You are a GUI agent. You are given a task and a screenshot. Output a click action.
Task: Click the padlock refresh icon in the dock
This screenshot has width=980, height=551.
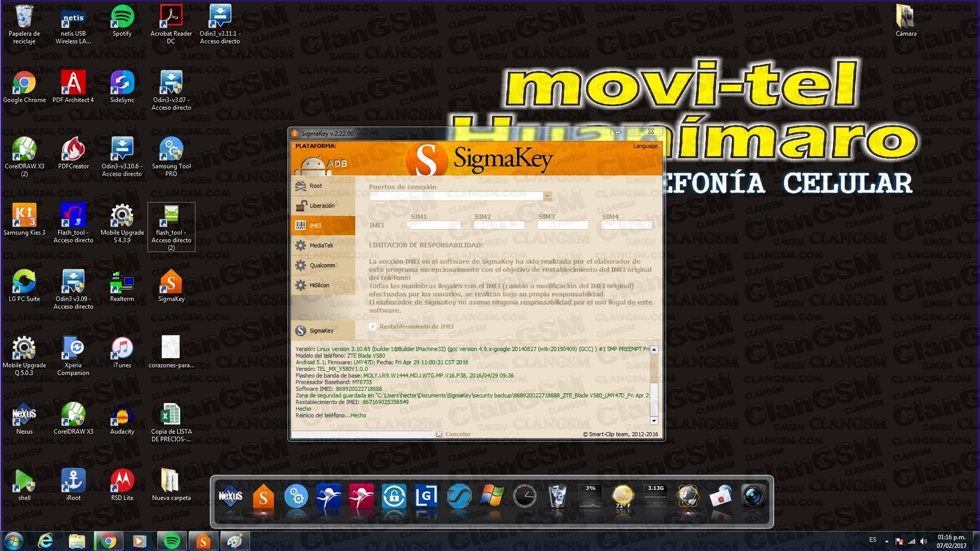pyautogui.click(x=394, y=496)
